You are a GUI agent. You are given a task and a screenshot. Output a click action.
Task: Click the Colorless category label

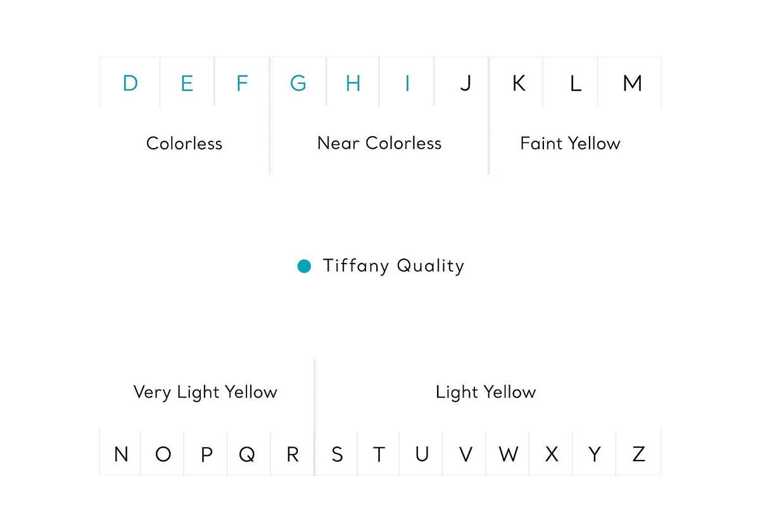[x=184, y=143]
